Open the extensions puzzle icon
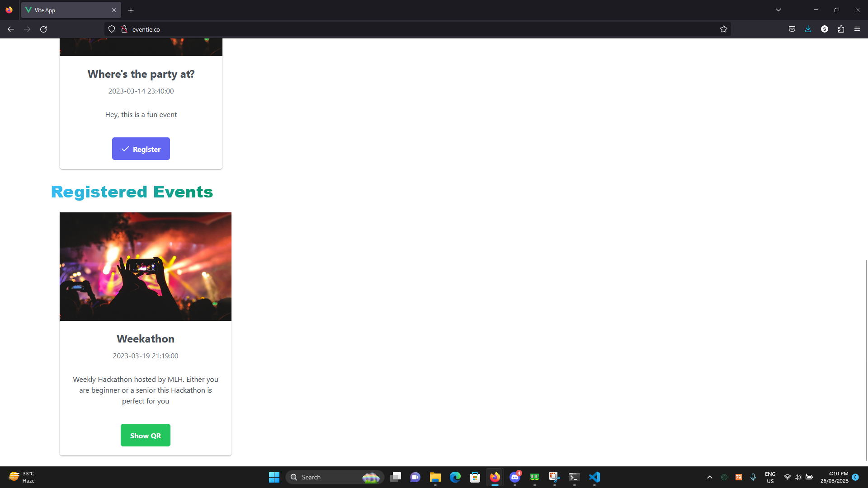This screenshot has height=488, width=868. [841, 29]
